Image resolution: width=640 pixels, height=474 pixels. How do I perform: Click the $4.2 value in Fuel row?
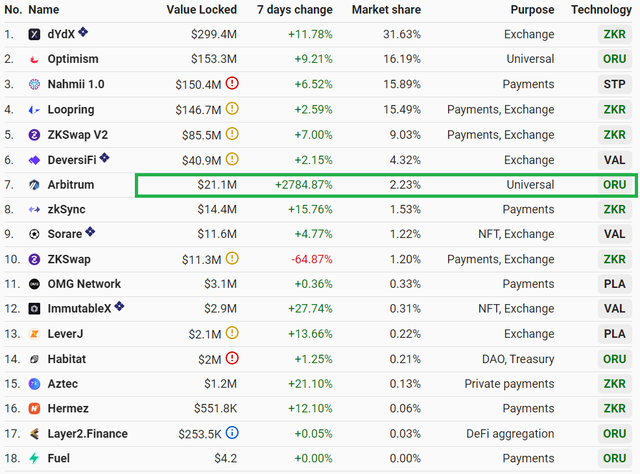point(226,458)
